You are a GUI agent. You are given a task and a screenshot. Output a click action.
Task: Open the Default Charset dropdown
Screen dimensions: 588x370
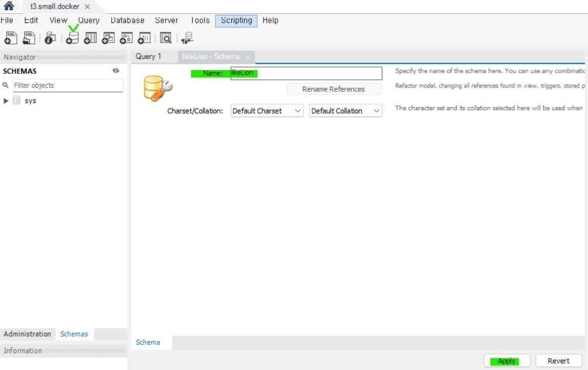pos(267,111)
